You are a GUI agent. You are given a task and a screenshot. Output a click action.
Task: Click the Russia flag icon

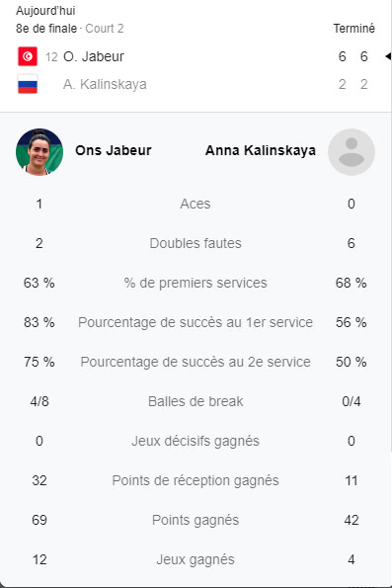tap(28, 84)
